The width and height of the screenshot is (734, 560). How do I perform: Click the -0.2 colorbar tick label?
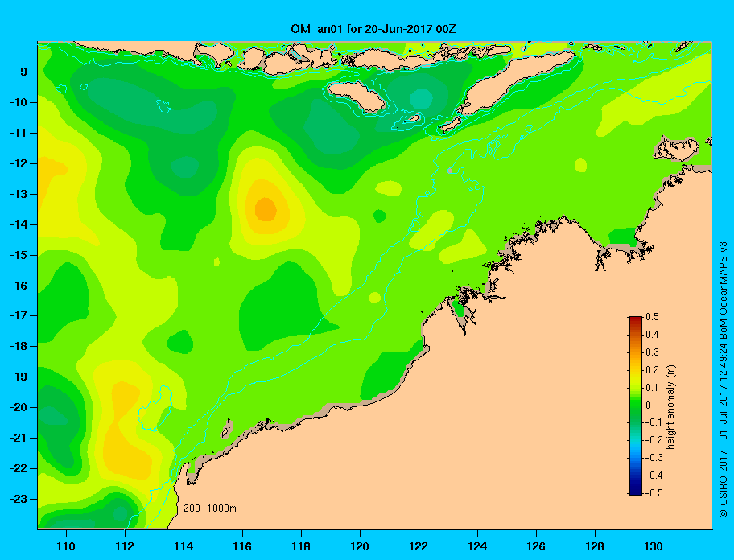pyautogui.click(x=654, y=440)
